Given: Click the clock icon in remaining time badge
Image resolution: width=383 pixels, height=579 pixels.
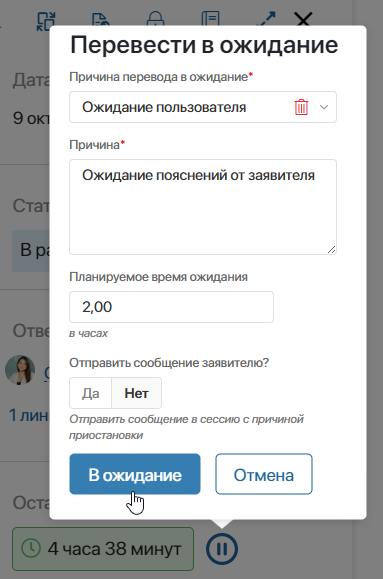Looking at the screenshot, I should (31, 548).
